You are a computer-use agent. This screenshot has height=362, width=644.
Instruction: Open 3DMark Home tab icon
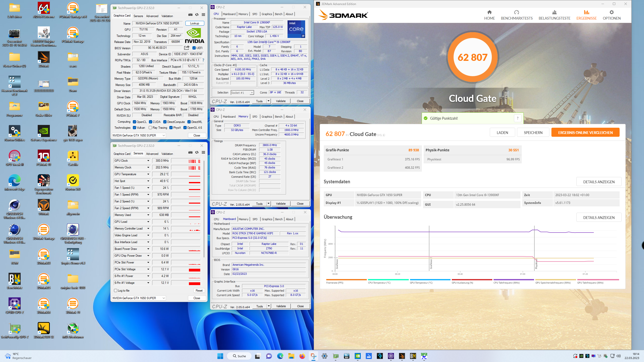(x=489, y=12)
